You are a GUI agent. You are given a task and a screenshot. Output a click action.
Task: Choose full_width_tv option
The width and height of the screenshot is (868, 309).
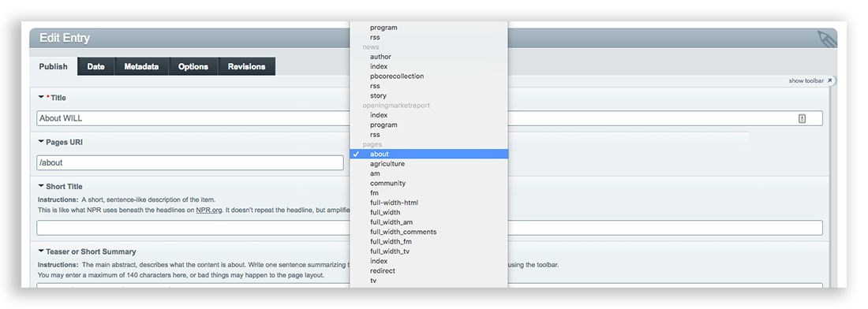tap(429, 251)
